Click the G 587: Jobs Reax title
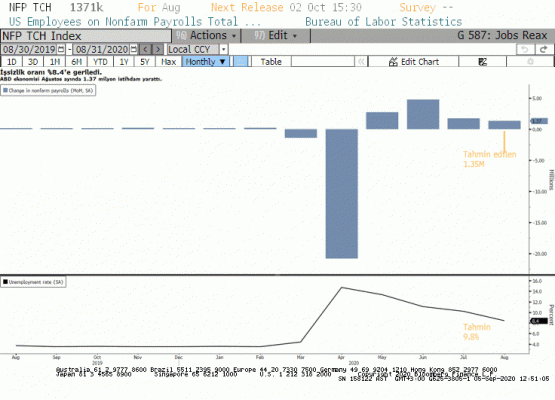Screen dimensions: 555x400 [502, 35]
